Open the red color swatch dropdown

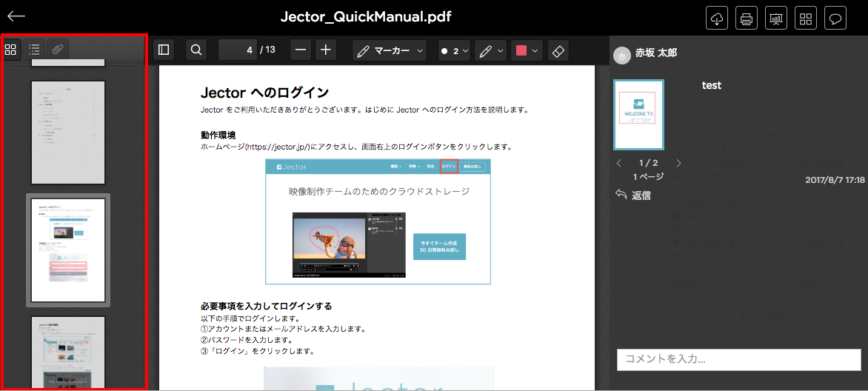click(x=527, y=50)
